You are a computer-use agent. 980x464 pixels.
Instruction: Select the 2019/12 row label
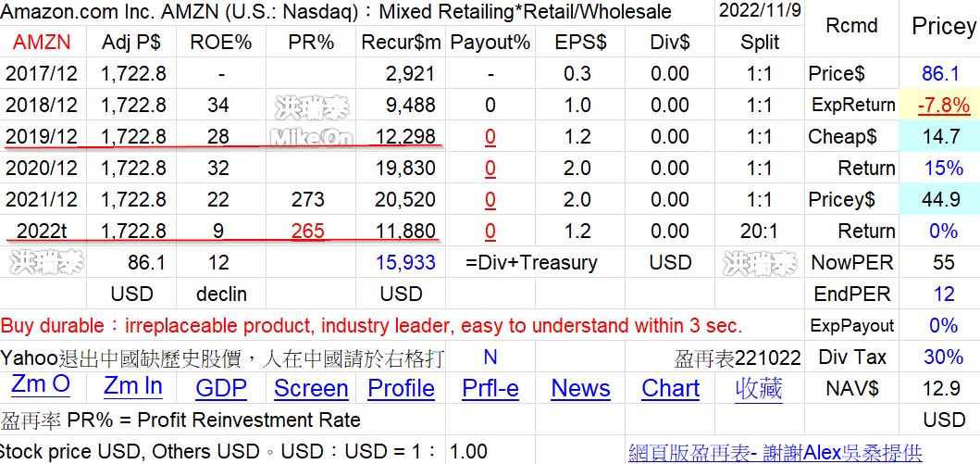(x=42, y=136)
